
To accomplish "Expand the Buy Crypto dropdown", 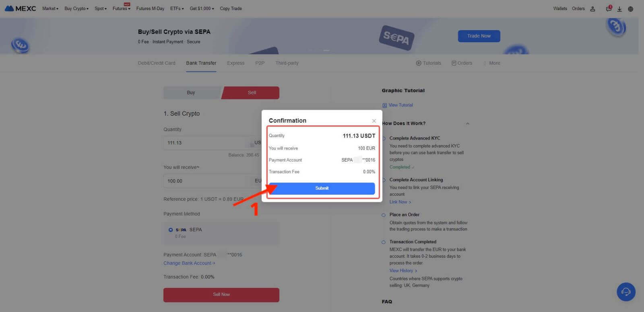I will [76, 8].
